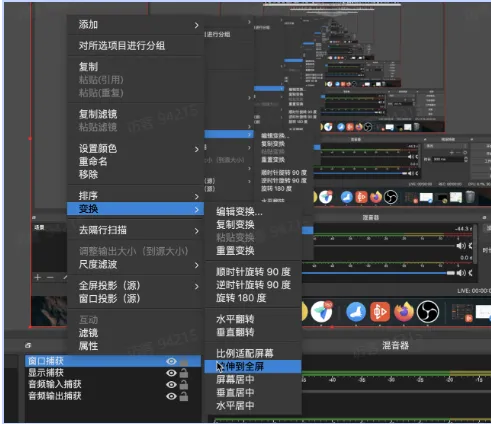
Task: Select the 窗口捕获 source row
Action: pyautogui.click(x=113, y=361)
